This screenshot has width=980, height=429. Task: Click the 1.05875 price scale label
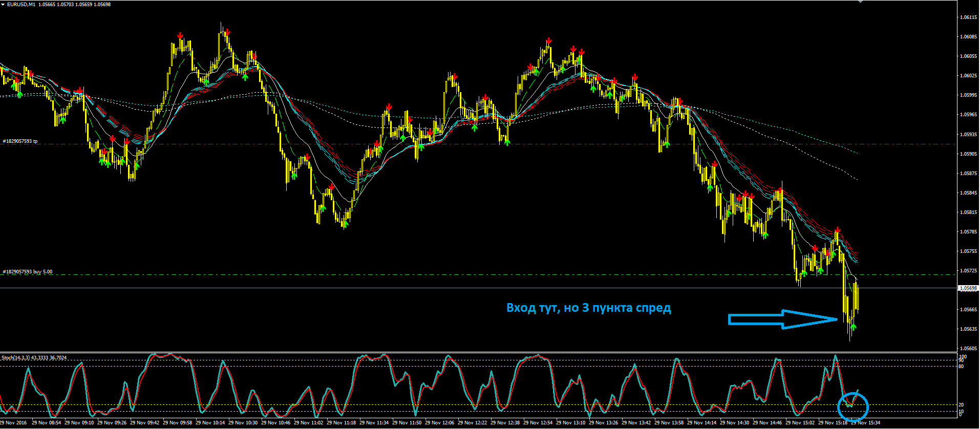(968, 173)
